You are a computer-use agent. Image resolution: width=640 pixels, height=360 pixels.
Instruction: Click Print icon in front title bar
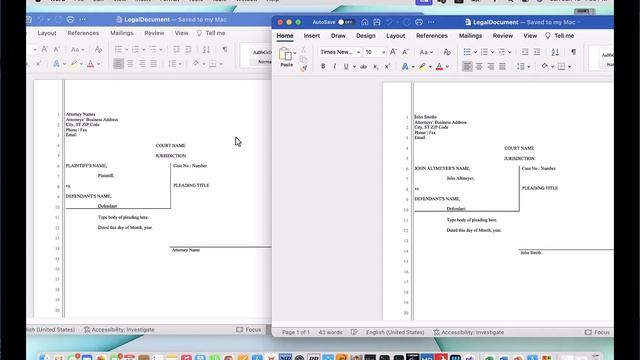click(419, 22)
